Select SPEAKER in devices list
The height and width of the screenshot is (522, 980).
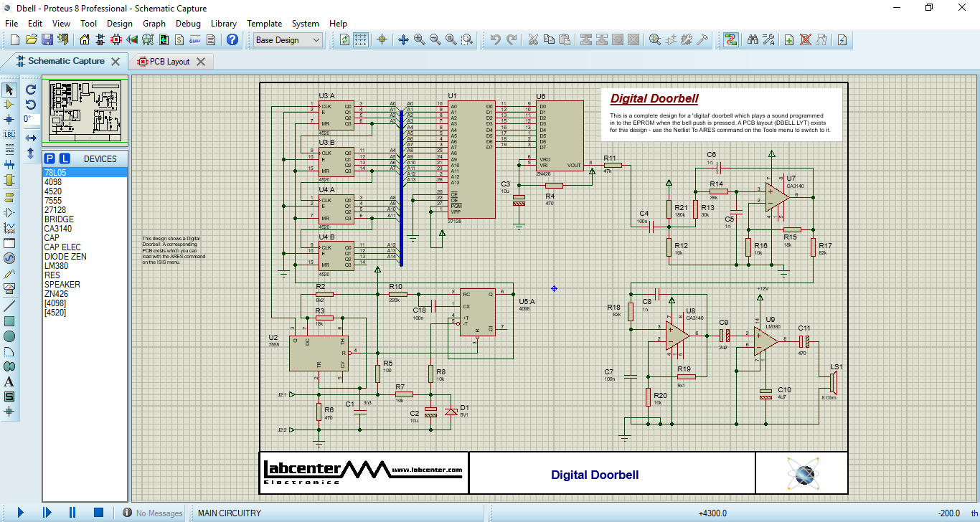[85, 285]
